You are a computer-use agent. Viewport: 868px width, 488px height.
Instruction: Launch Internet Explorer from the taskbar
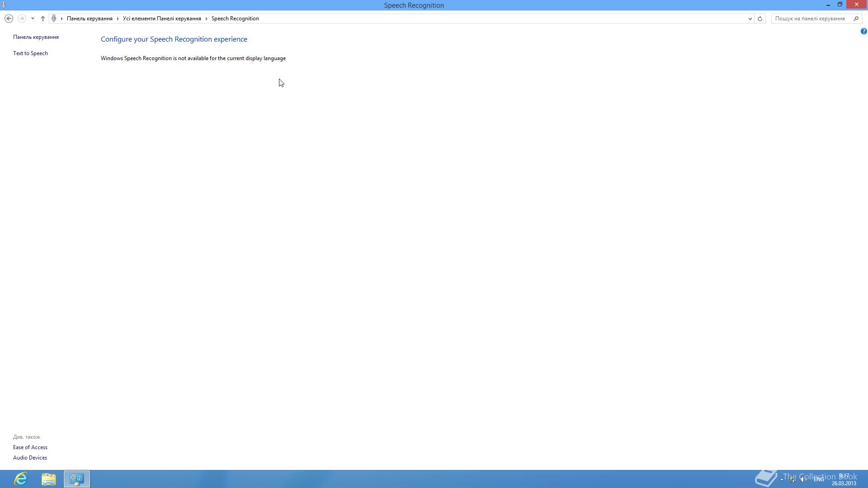click(21, 479)
